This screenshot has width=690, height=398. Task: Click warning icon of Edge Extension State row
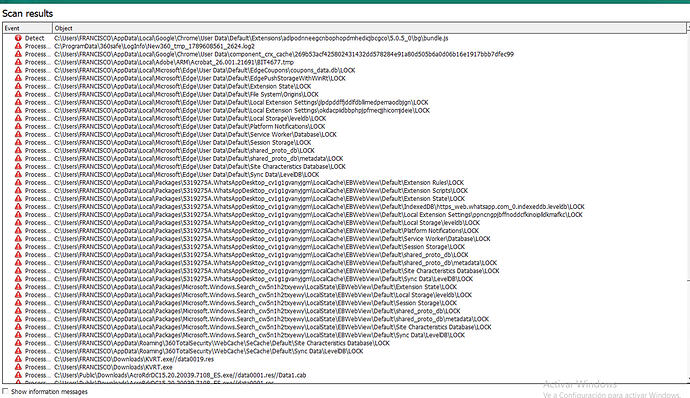[x=18, y=86]
